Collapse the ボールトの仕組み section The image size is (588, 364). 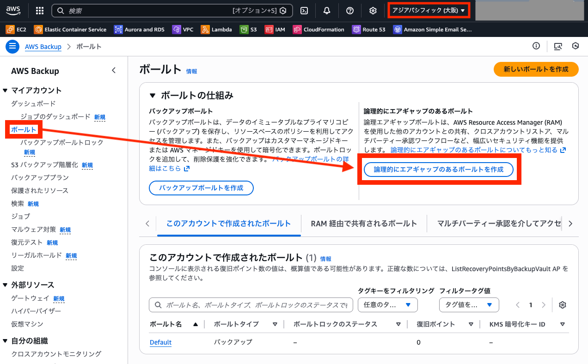(x=153, y=96)
